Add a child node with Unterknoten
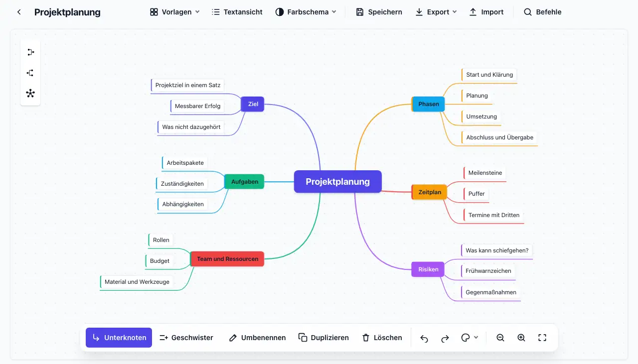Image resolution: width=638 pixels, height=364 pixels. (x=119, y=338)
